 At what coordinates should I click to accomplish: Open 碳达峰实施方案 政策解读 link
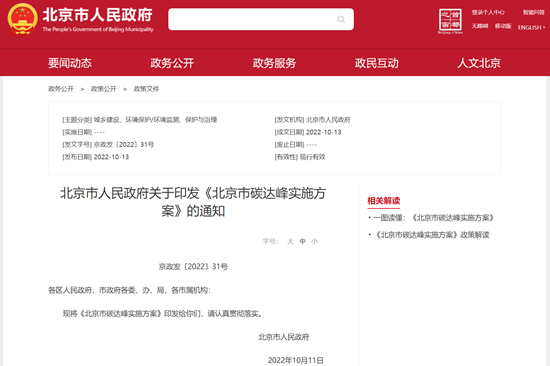[x=432, y=235]
